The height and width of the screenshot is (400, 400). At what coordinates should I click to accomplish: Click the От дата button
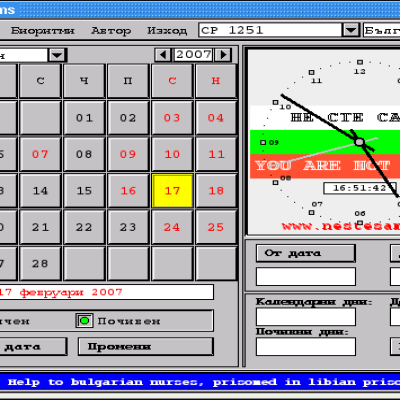[306, 253]
